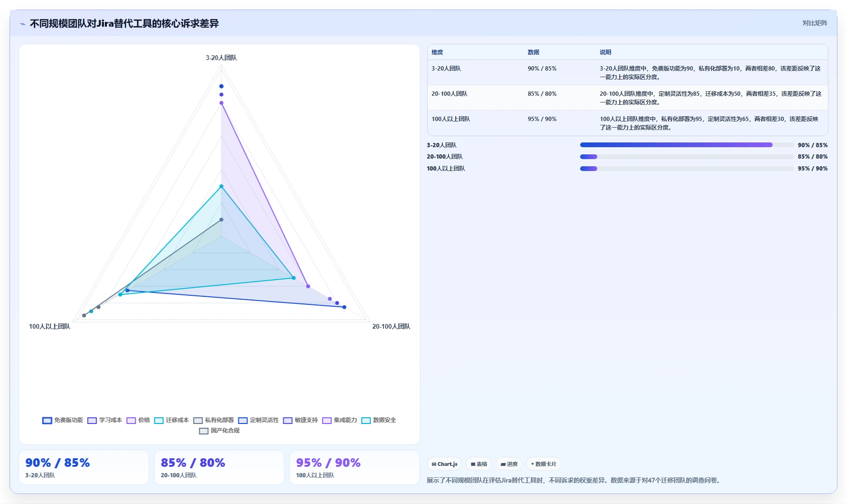Click the 95% / 90% value beside third progress bar

(813, 169)
